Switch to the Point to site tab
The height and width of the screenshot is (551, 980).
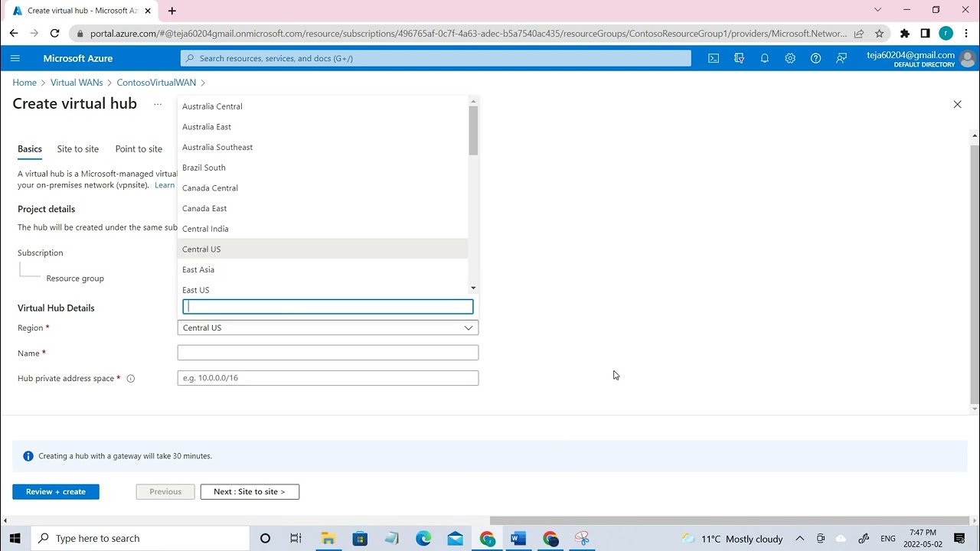139,149
